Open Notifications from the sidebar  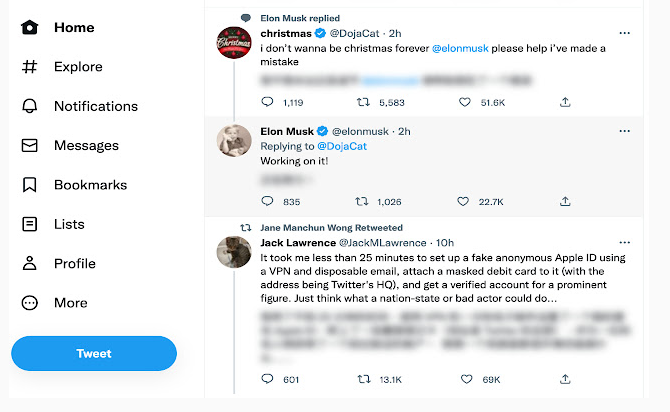[x=95, y=106]
